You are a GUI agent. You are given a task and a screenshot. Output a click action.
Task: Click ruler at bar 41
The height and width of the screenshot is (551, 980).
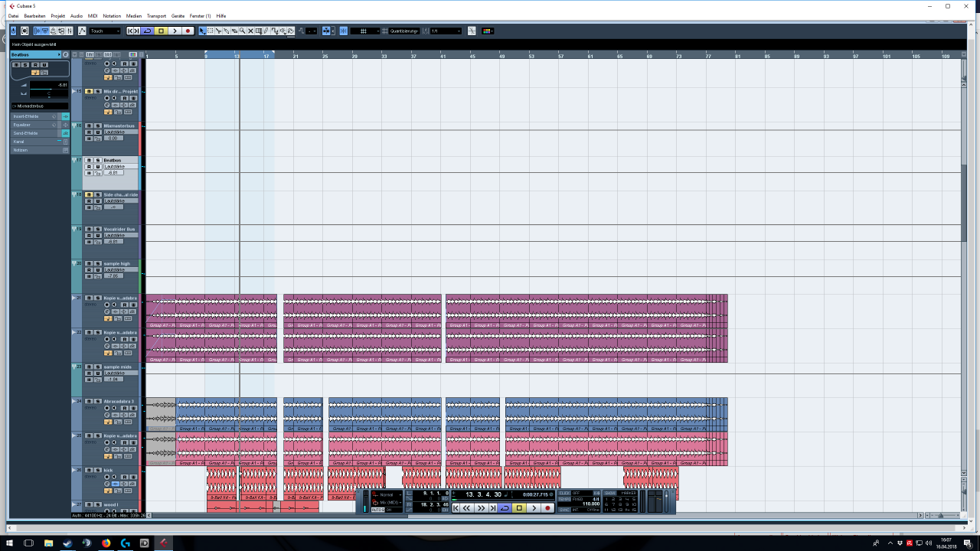coord(443,56)
